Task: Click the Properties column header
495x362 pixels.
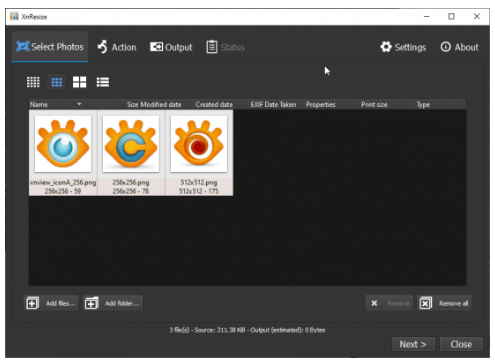Action: 332,104
